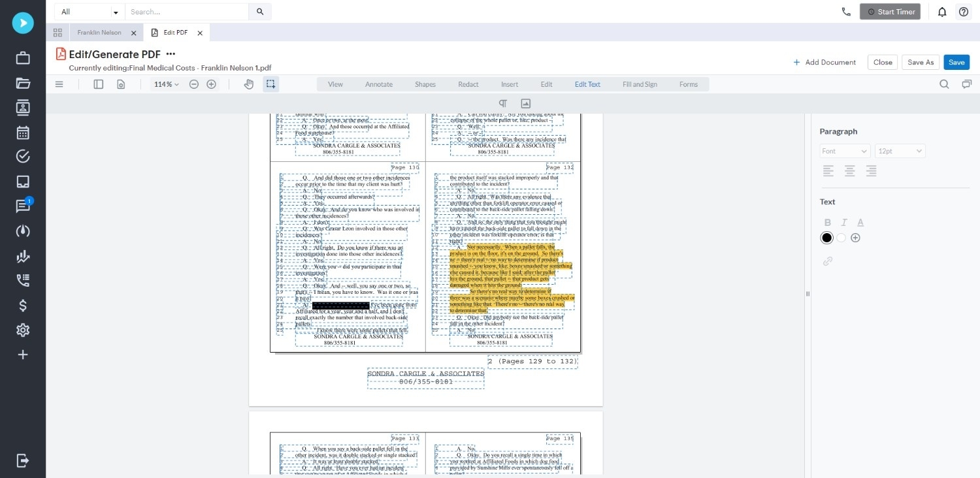Image resolution: width=980 pixels, height=478 pixels.
Task: Expand the 12pt font size dropdown
Action: (x=900, y=151)
